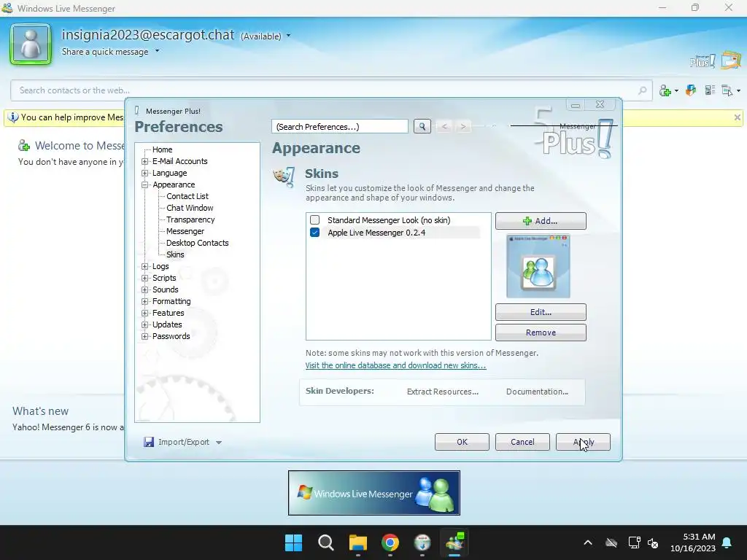Open the show menu icon in toolbar
This screenshot has height=560, width=747.
pos(727,90)
